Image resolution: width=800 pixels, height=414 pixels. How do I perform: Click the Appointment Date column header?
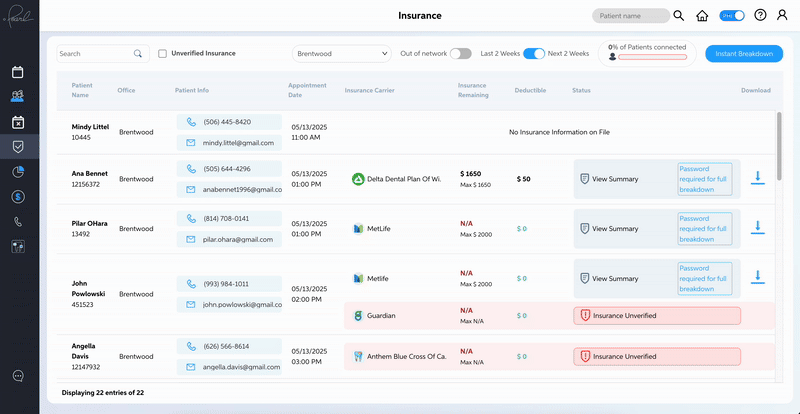[x=307, y=90]
